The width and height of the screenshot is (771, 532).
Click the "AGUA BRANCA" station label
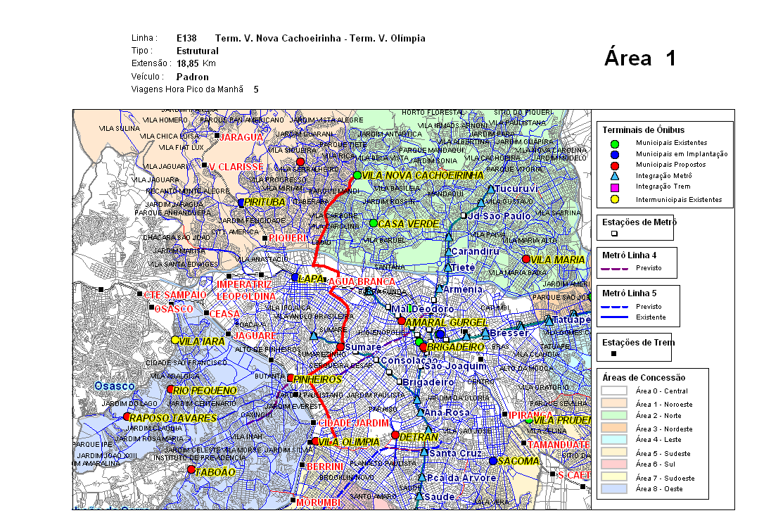coord(362,281)
